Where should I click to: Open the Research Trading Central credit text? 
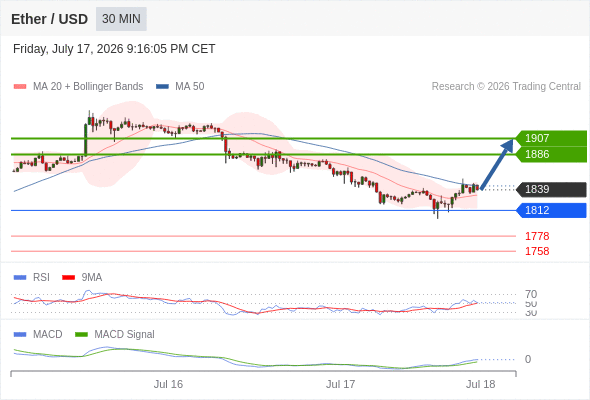(506, 87)
